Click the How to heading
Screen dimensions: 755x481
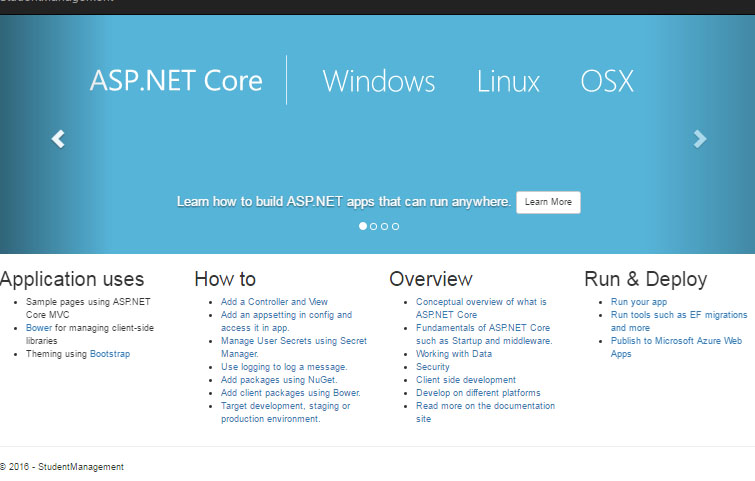coord(225,279)
